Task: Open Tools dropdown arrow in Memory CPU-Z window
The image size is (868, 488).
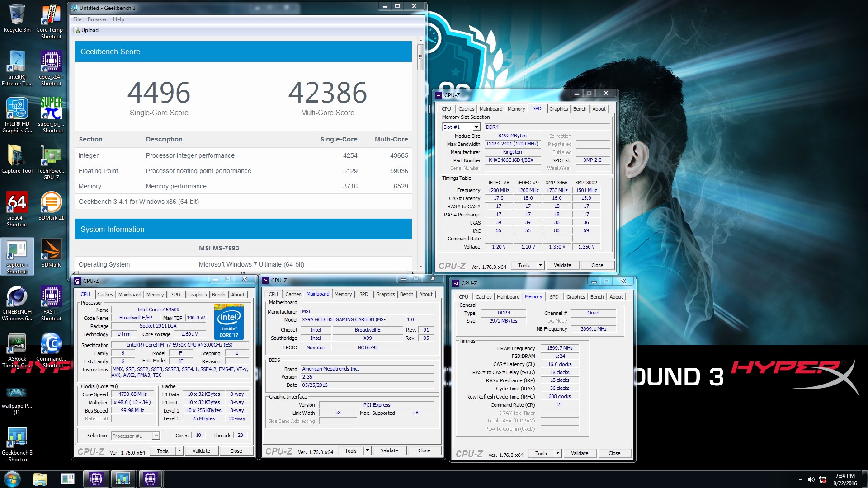Action: (557, 453)
